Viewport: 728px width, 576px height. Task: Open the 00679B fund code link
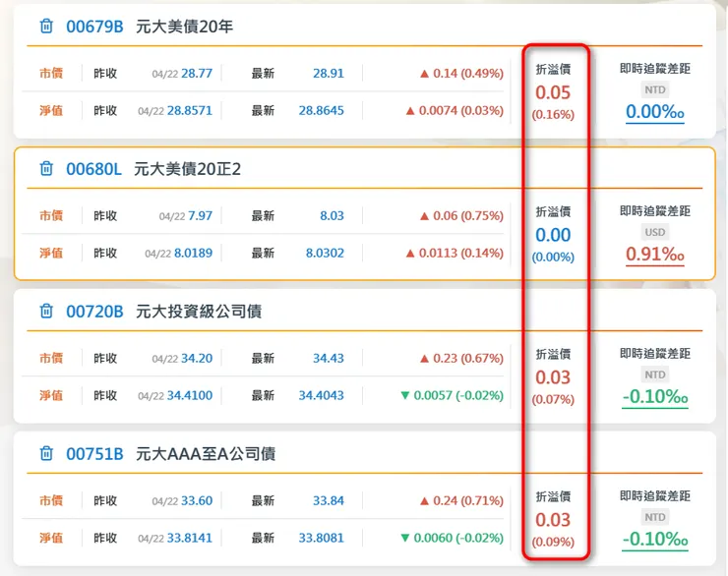pyautogui.click(x=94, y=27)
